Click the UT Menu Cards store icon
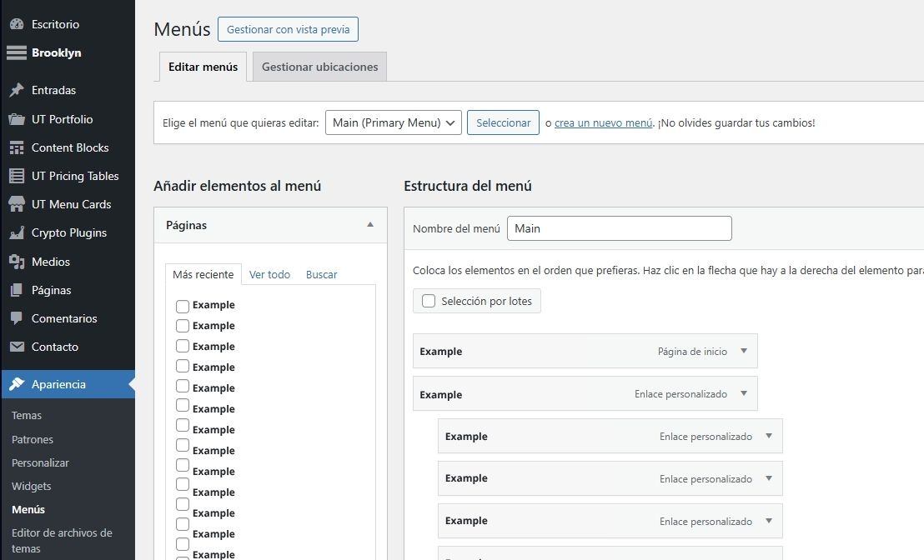Image resolution: width=924 pixels, height=560 pixels. pos(17,204)
